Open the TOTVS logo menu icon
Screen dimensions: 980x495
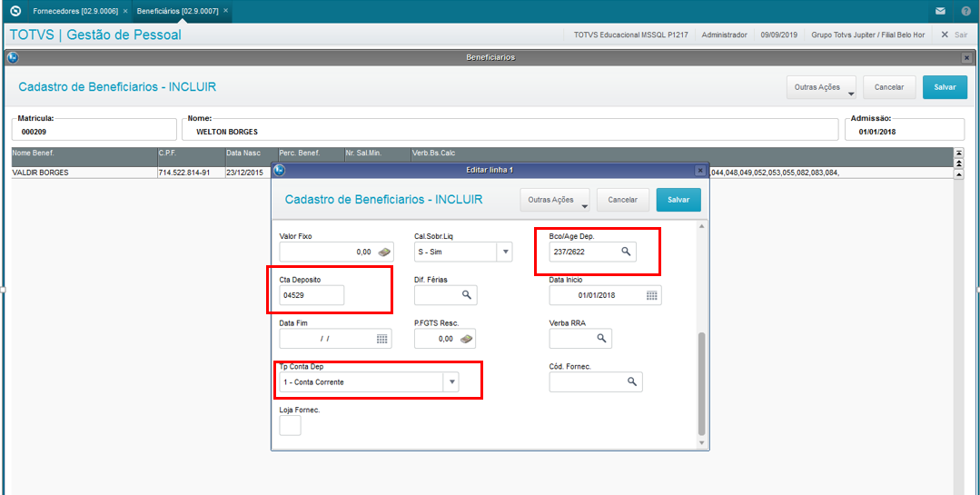click(x=16, y=11)
